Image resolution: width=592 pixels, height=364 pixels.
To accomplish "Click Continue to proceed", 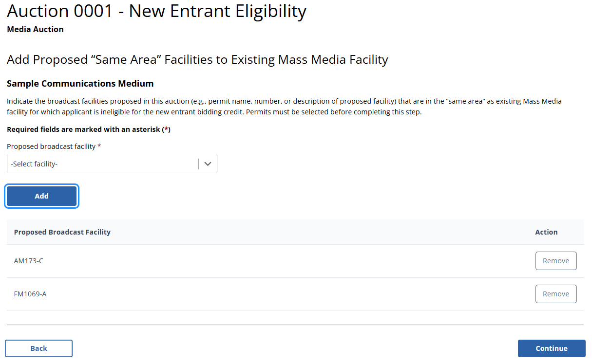I will [x=551, y=348].
